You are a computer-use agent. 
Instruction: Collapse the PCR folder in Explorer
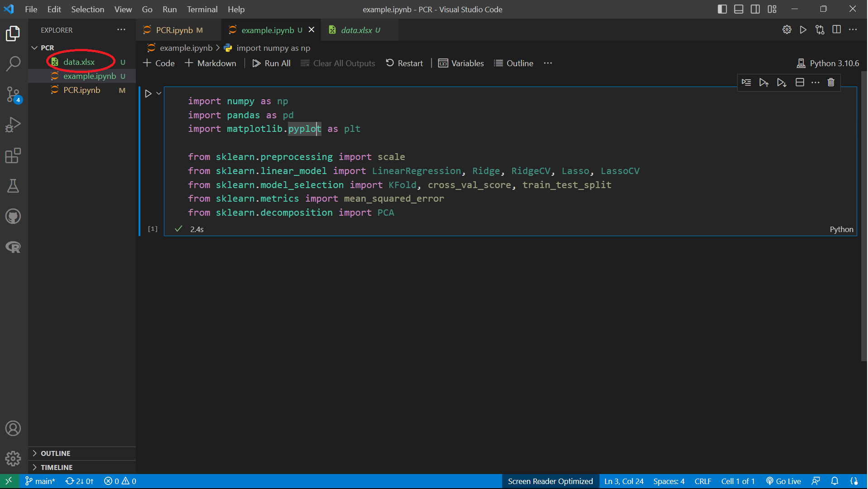(x=34, y=47)
